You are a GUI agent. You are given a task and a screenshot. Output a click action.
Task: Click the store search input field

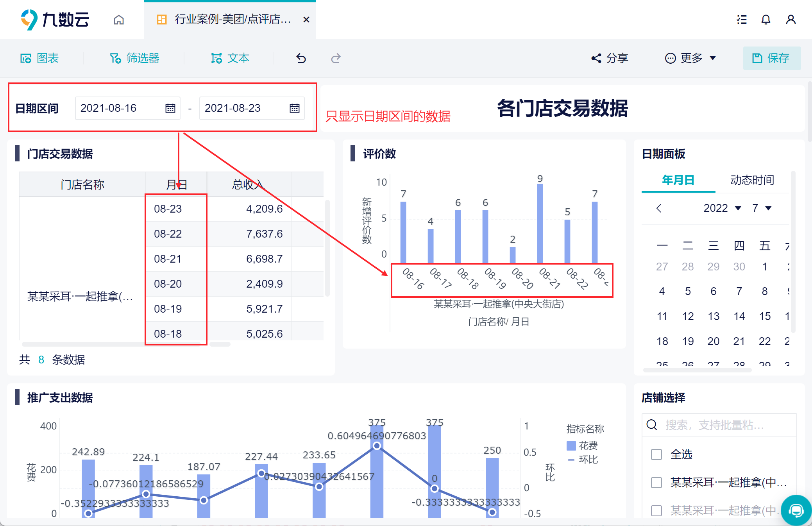tap(719, 425)
